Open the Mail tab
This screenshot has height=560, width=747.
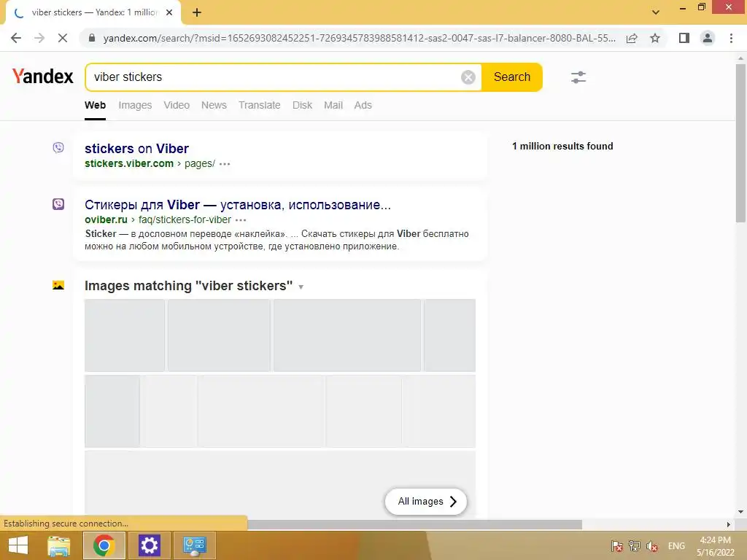[333, 105]
